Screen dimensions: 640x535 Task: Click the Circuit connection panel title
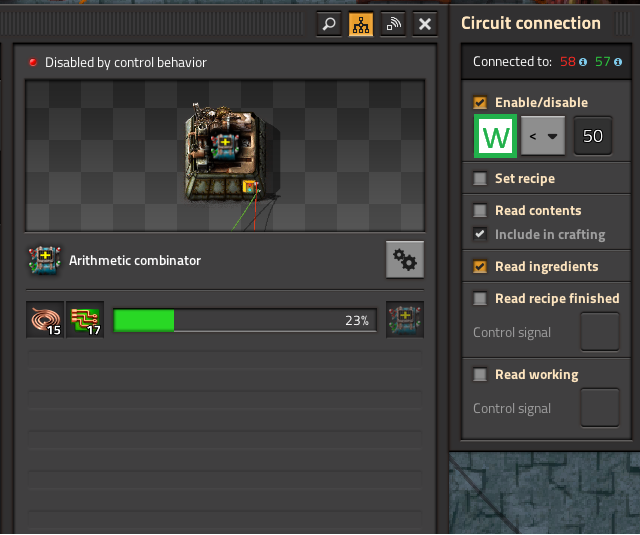[531, 23]
